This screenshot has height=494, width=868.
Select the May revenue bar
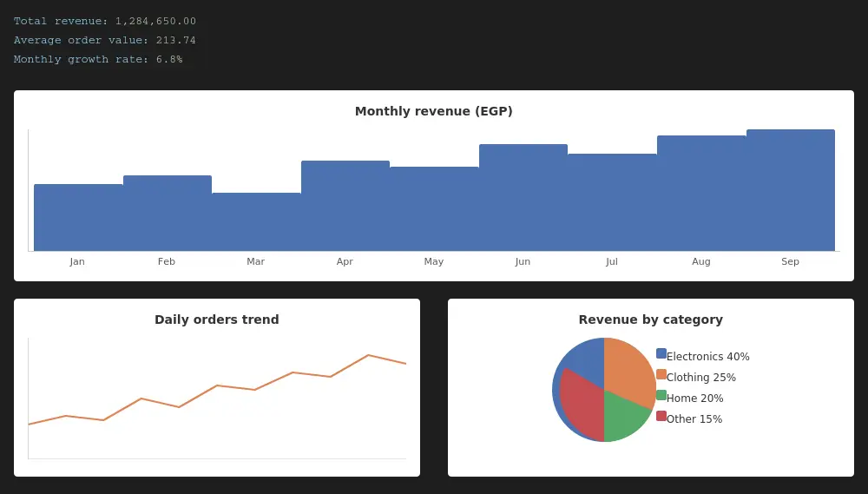(435, 208)
